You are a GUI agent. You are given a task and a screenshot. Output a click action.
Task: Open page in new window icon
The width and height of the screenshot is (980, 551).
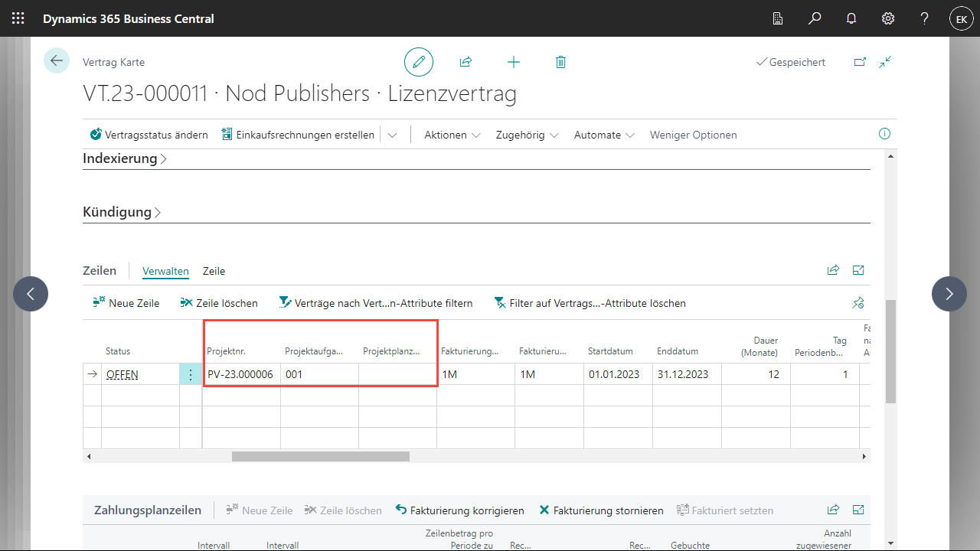(x=860, y=62)
